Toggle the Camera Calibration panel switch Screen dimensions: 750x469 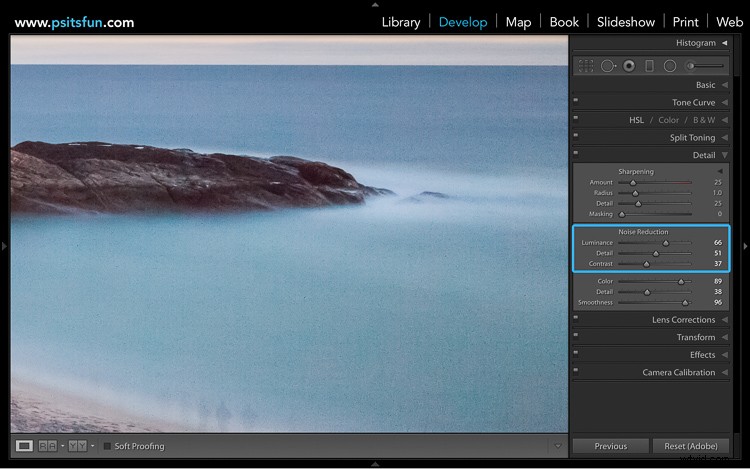coord(576,370)
